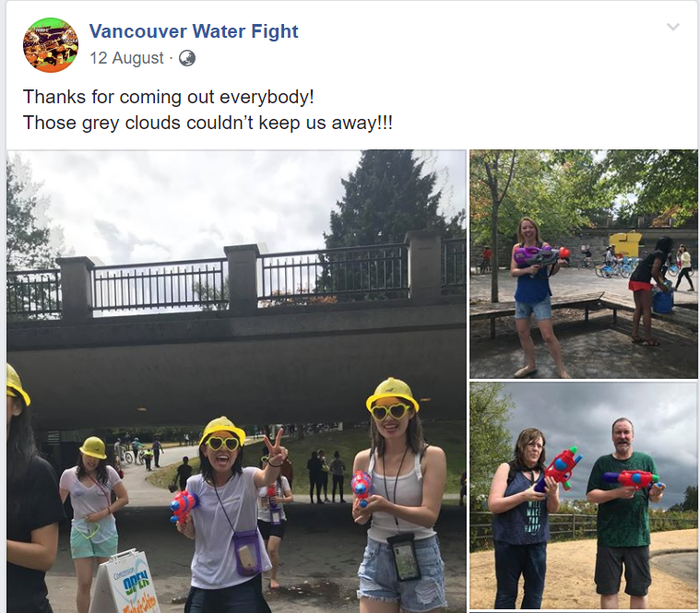Click the purple phone pouch on the lanyard
The image size is (700, 613).
click(x=246, y=553)
